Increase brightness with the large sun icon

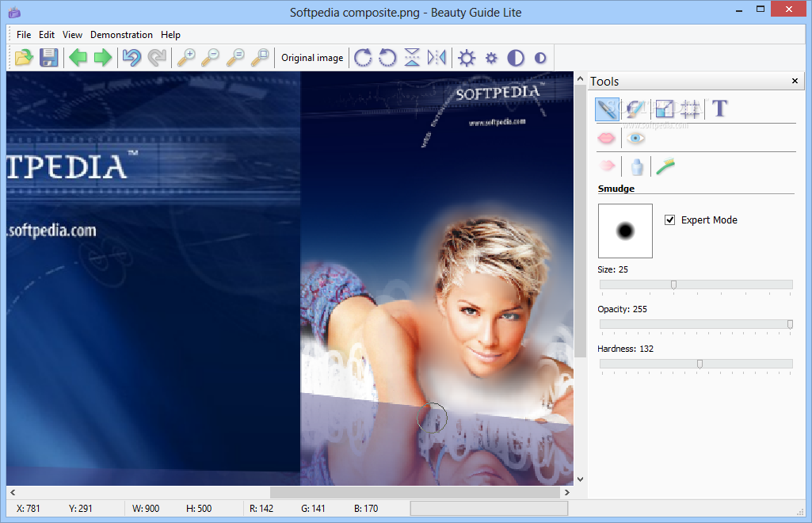point(467,58)
